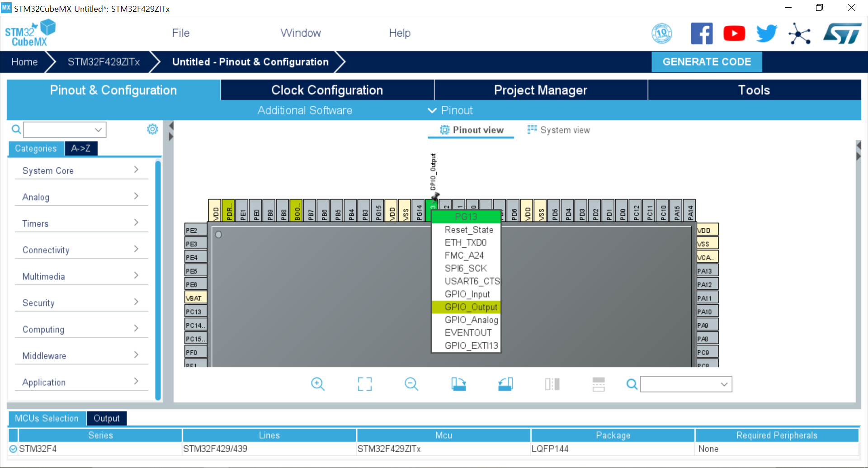The width and height of the screenshot is (868, 468).
Task: Expand the Application category
Action: point(81,382)
